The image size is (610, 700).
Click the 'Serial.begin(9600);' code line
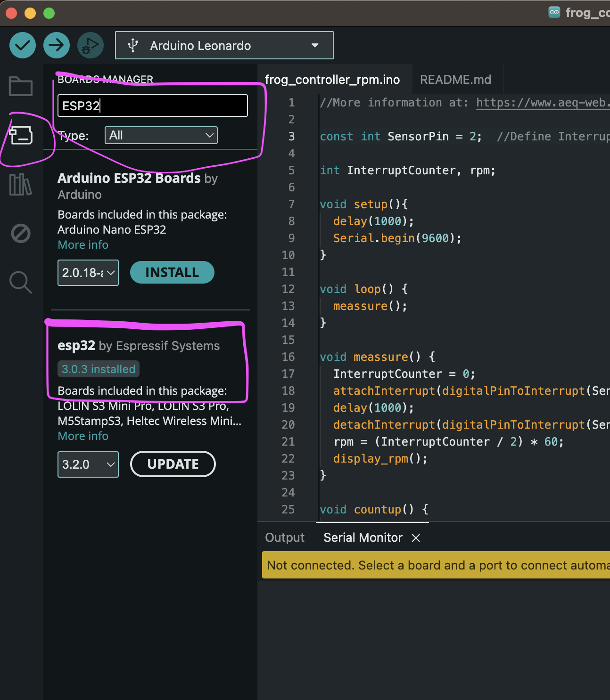[x=397, y=238]
